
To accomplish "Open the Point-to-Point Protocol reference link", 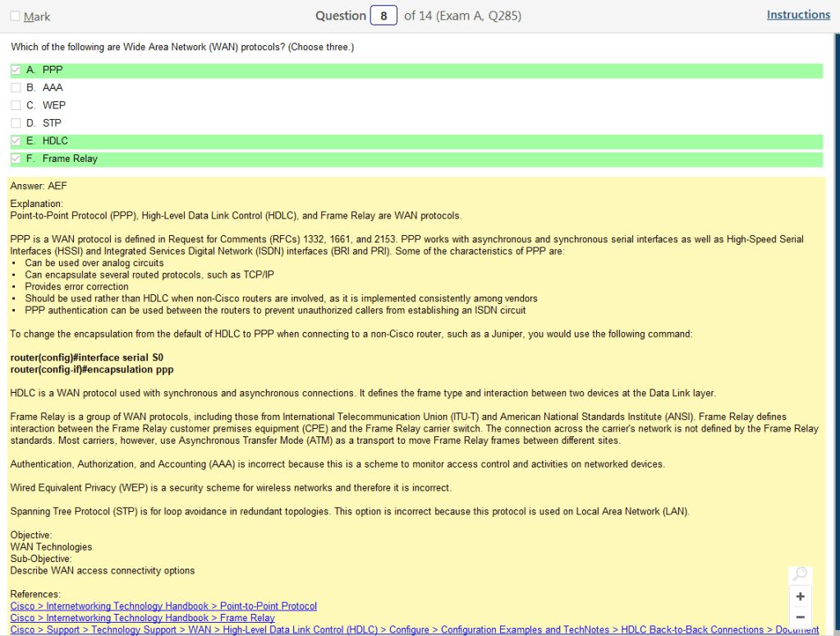I will [163, 606].
